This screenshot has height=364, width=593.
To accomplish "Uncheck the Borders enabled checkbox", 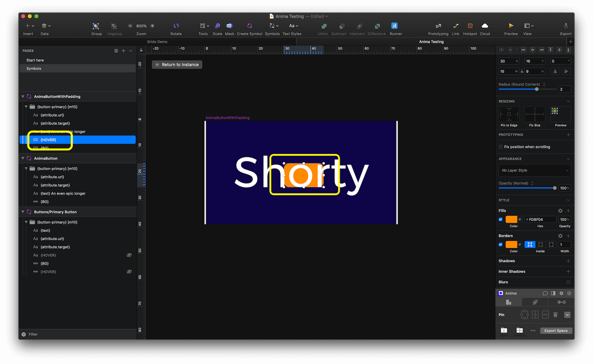I will [501, 244].
